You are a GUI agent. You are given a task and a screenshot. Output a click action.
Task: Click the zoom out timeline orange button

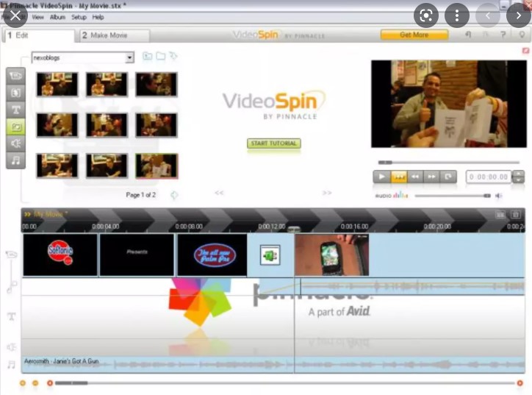(x=23, y=383)
